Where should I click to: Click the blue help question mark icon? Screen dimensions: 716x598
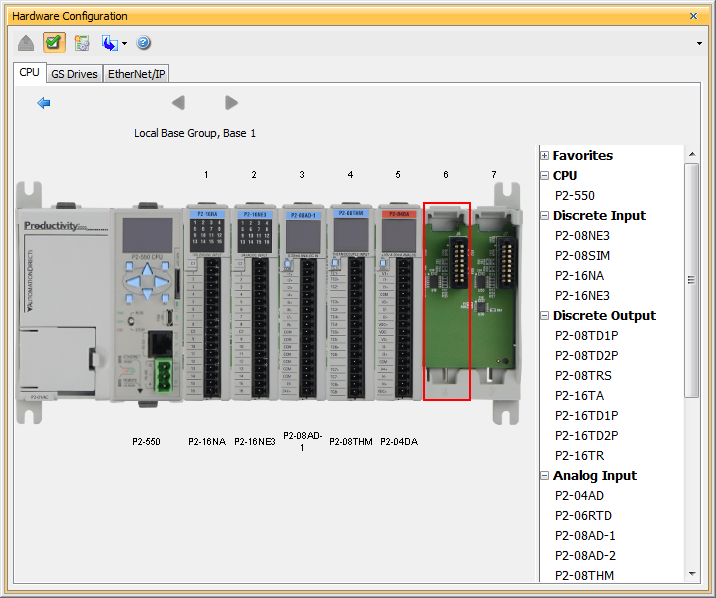(x=143, y=43)
